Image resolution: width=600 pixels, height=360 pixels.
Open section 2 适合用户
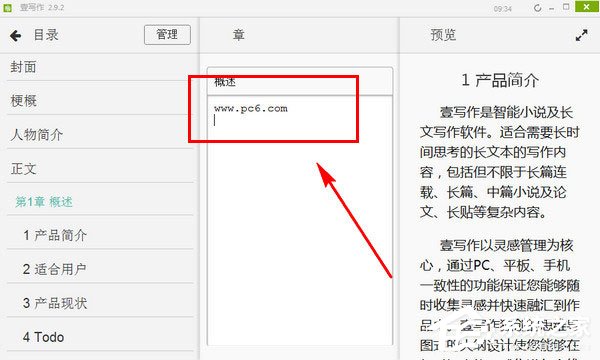coord(100,269)
